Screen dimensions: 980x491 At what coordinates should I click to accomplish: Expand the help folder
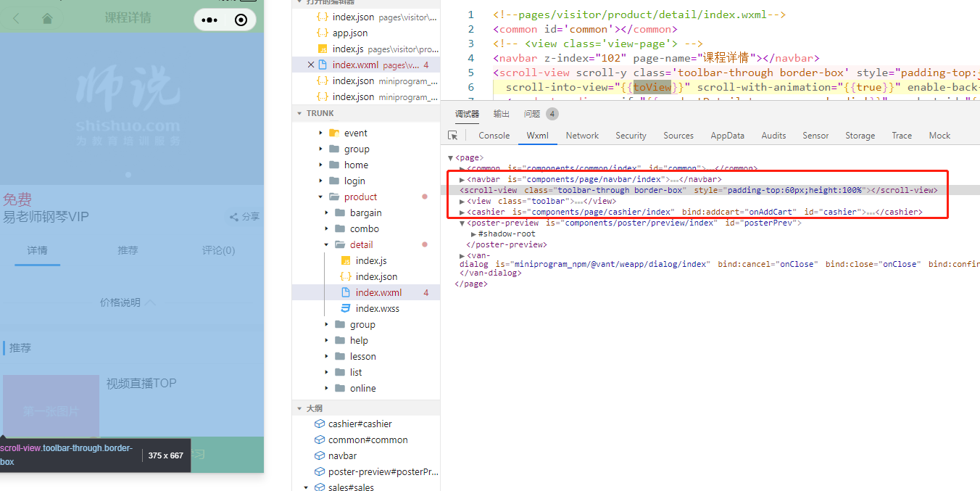327,340
